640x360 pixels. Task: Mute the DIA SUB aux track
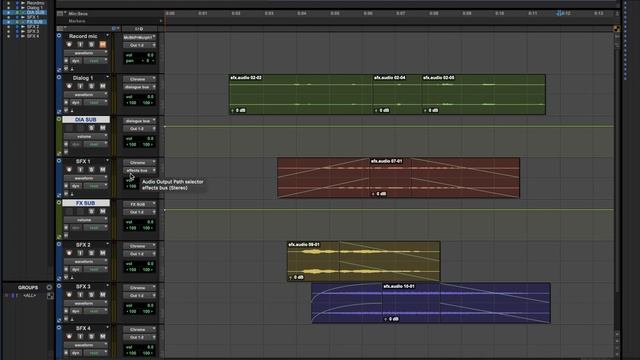click(102, 128)
